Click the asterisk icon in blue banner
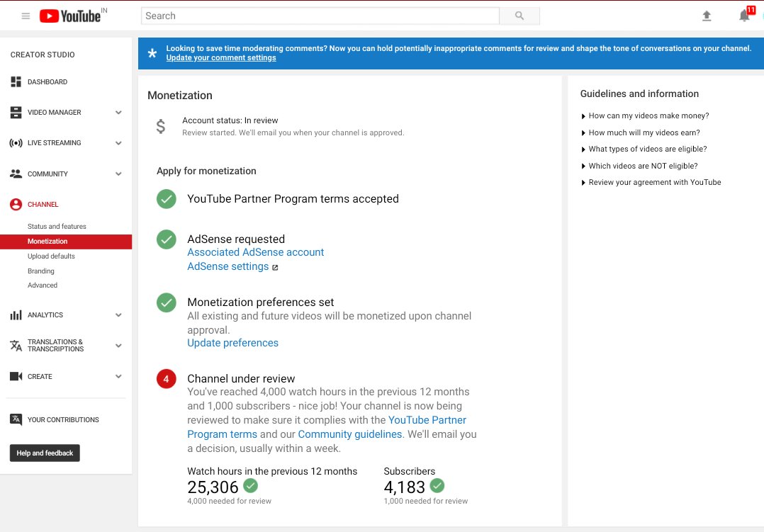 [x=152, y=53]
